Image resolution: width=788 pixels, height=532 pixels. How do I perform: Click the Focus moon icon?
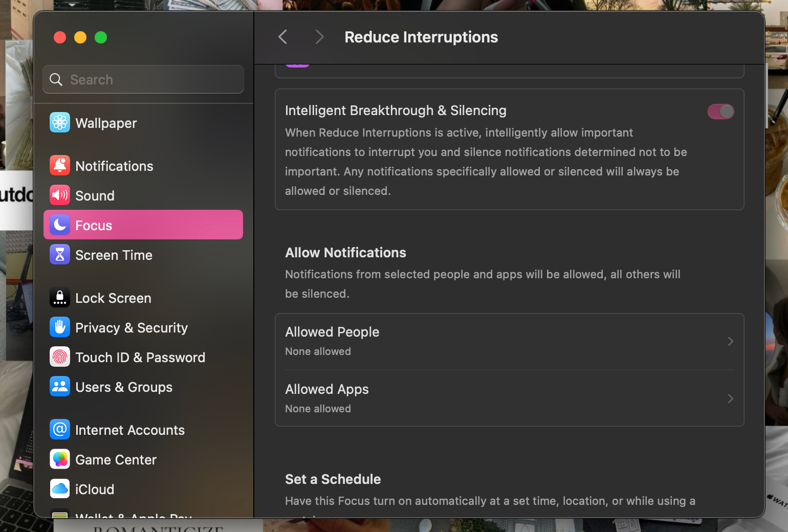60,225
